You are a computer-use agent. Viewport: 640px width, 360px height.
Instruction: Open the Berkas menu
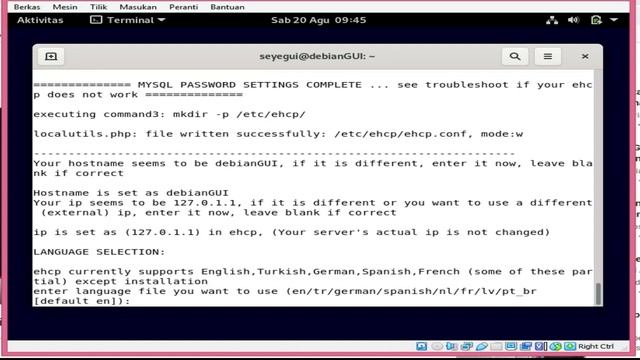27,7
